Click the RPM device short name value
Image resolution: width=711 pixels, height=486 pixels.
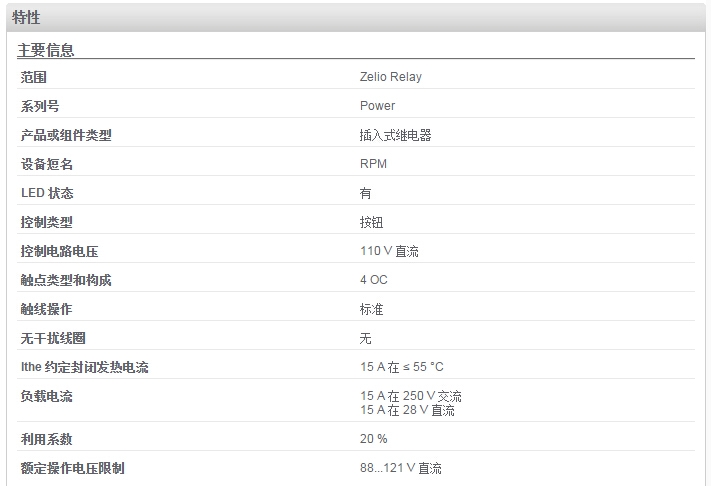[373, 164]
